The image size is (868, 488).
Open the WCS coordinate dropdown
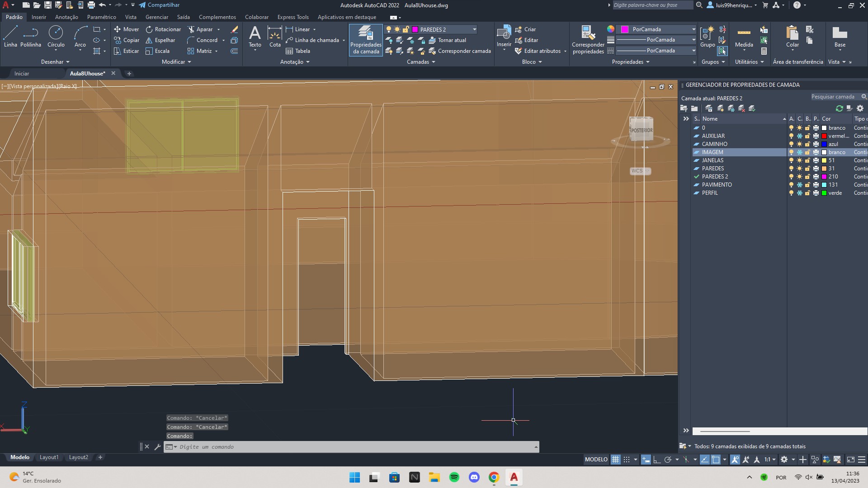tap(647, 171)
